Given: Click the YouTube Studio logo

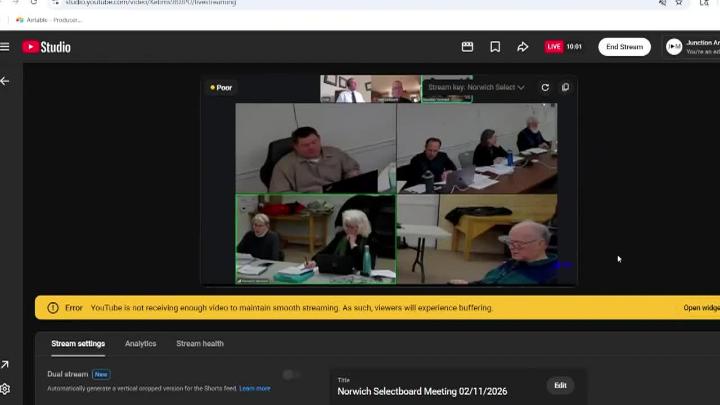Looking at the screenshot, I should coord(46,47).
